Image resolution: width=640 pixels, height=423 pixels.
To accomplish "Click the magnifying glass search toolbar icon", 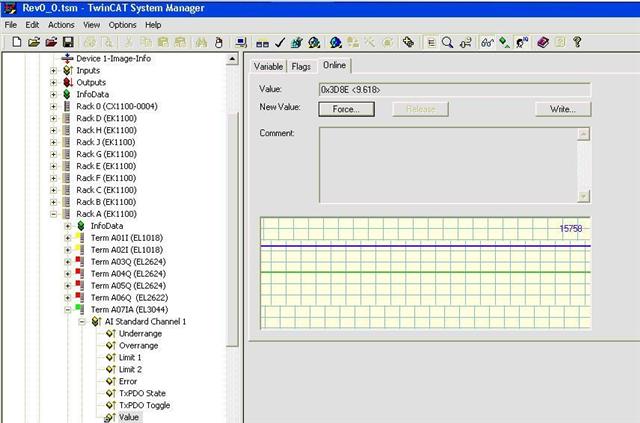I will coord(447,42).
